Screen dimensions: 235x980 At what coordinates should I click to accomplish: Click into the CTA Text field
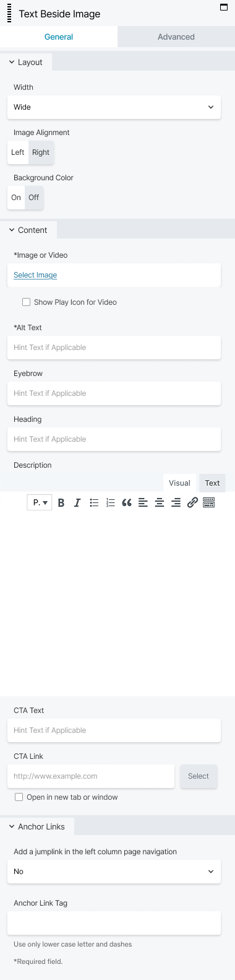click(x=114, y=730)
